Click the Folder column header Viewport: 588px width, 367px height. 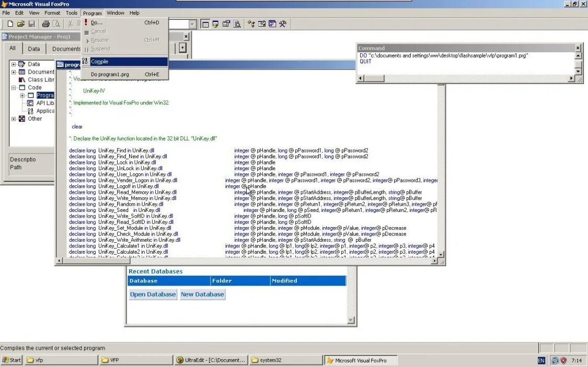240,281
